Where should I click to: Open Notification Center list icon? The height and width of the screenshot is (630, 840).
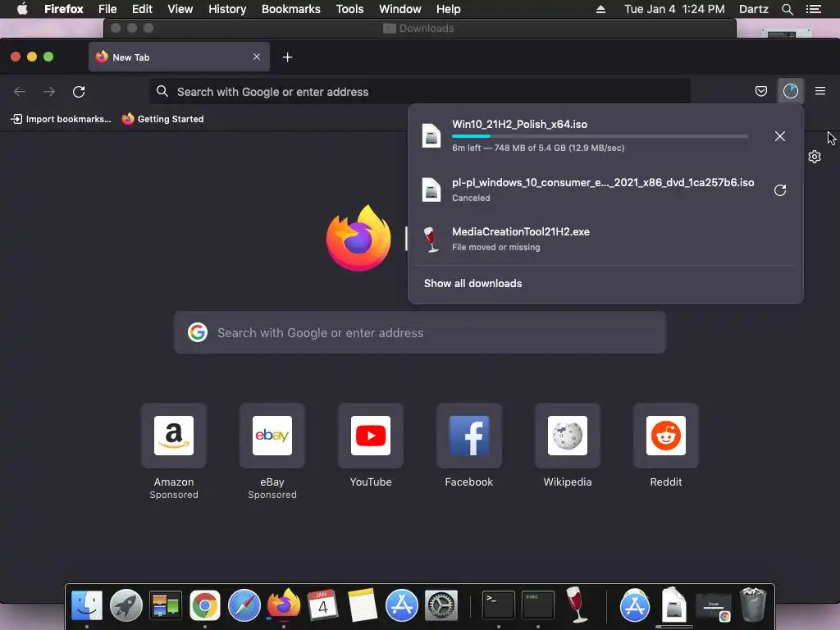(x=814, y=9)
